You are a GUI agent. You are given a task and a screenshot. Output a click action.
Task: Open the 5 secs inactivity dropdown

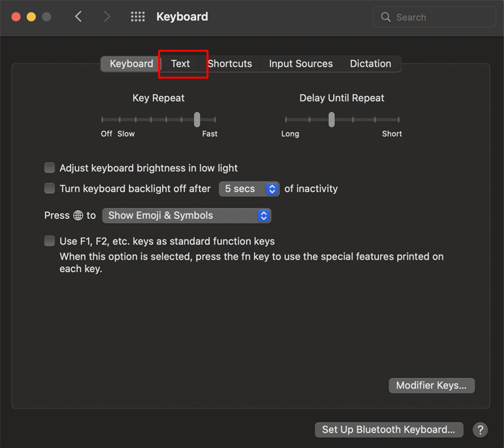pos(249,188)
